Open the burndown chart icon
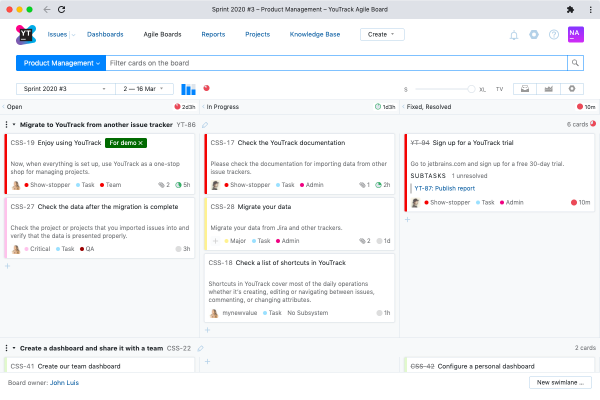Image resolution: width=600 pixels, height=400 pixels. pos(548,89)
